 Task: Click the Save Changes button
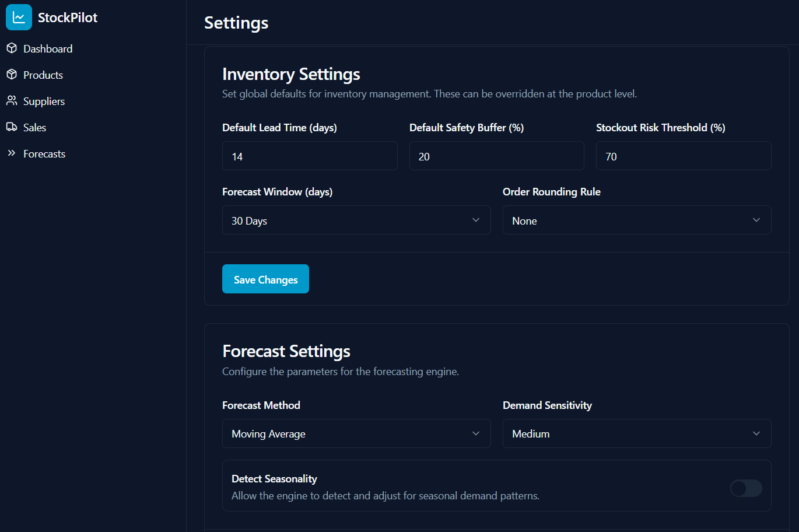click(265, 279)
